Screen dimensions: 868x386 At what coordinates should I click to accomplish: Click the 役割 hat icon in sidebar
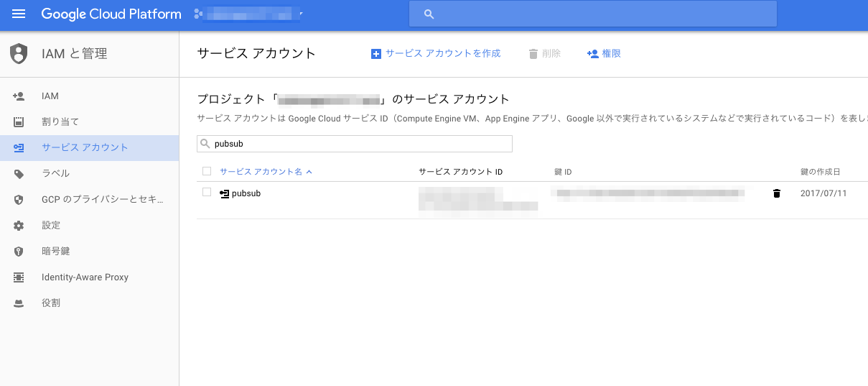[19, 303]
